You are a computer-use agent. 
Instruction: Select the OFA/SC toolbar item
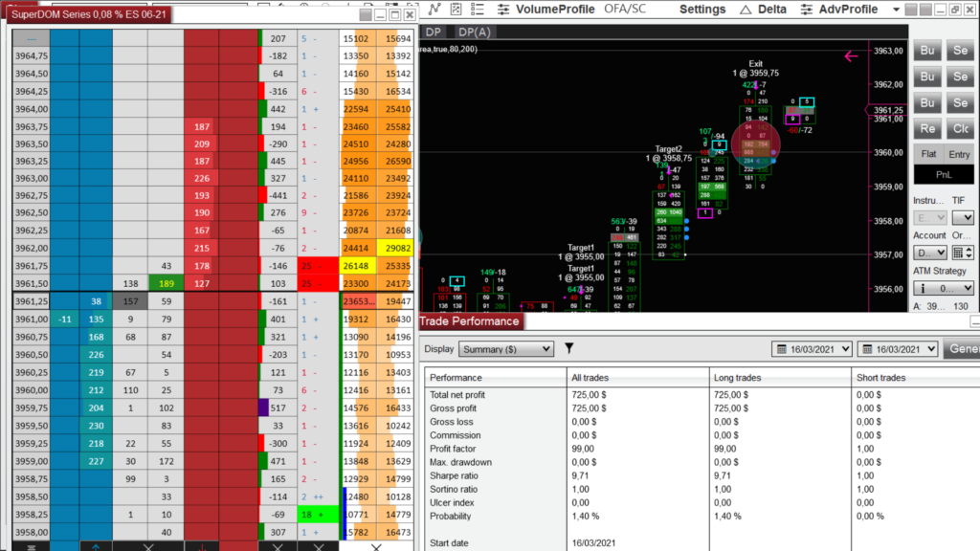pyautogui.click(x=625, y=9)
